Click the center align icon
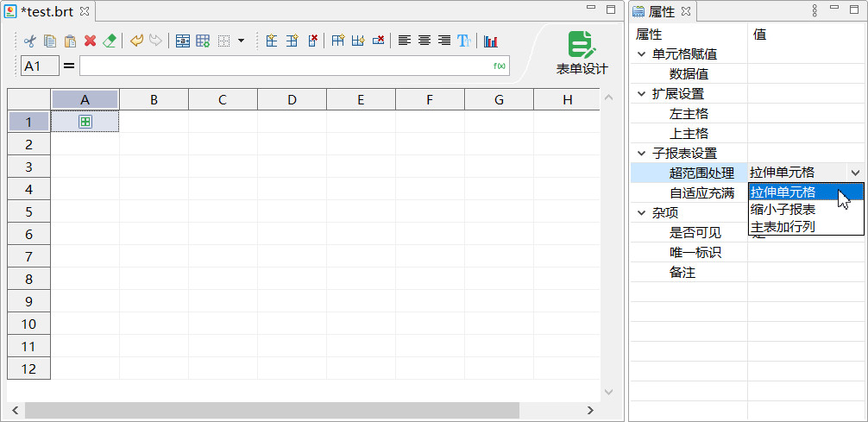 [x=425, y=41]
